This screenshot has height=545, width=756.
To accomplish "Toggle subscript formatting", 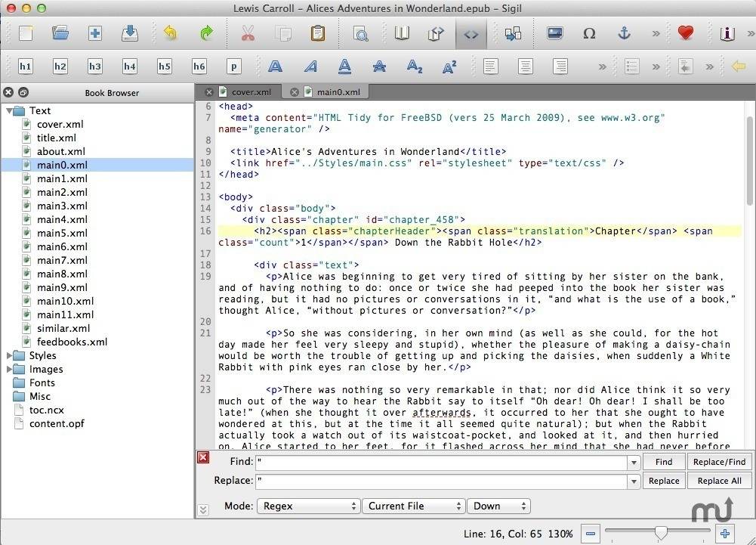I will pos(414,66).
